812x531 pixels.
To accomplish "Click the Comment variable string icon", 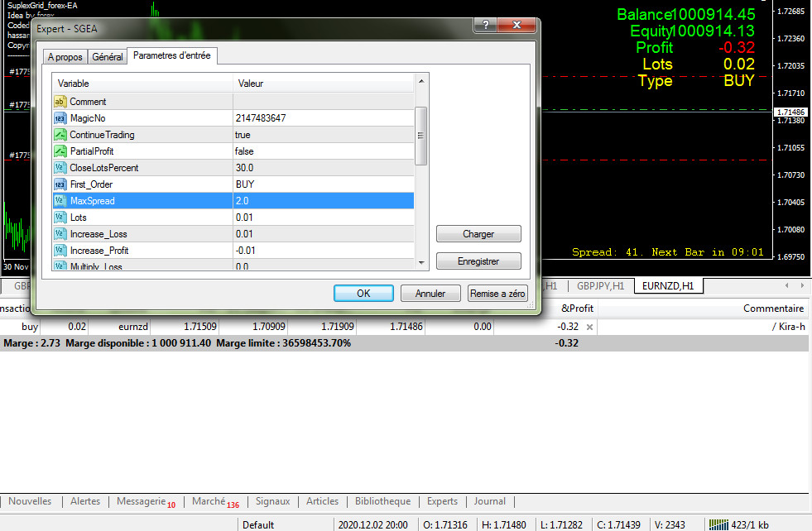I will (60, 102).
